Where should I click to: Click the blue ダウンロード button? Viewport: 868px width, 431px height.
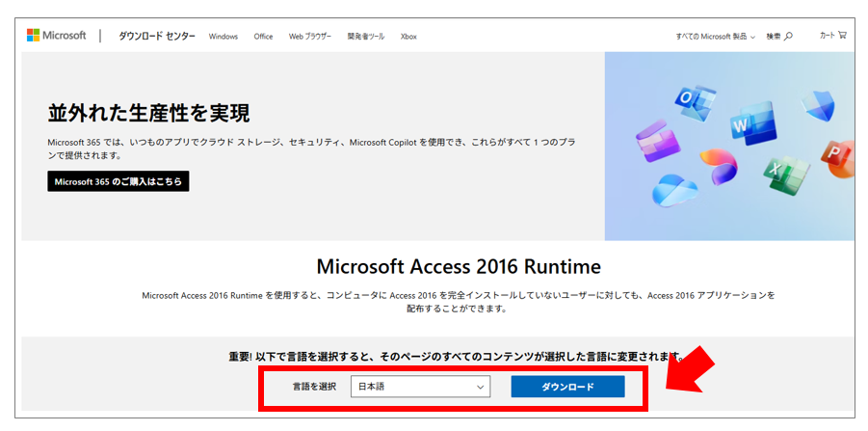tap(567, 387)
